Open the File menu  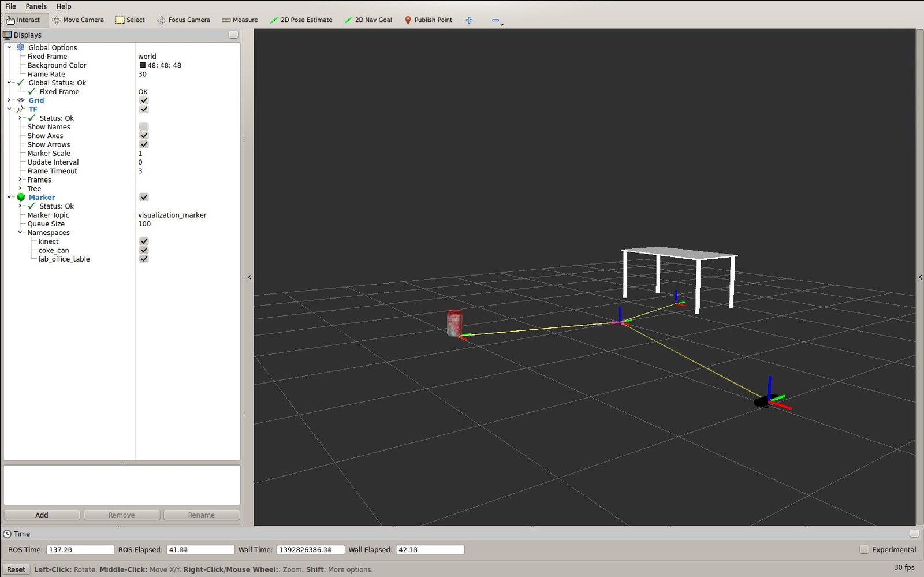tap(10, 6)
